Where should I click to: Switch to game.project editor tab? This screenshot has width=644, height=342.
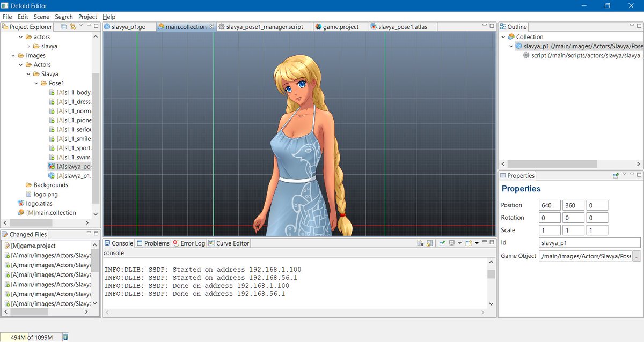point(340,27)
